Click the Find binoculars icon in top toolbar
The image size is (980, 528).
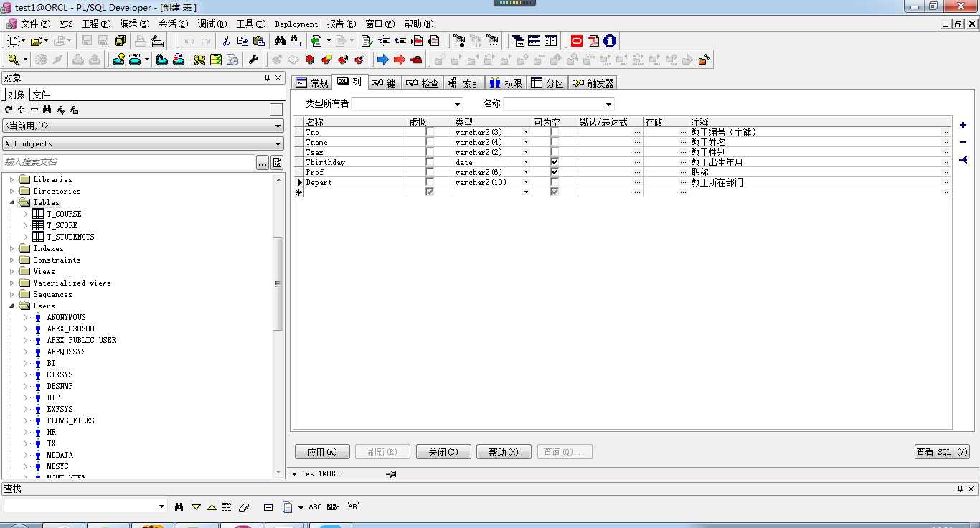(280, 41)
